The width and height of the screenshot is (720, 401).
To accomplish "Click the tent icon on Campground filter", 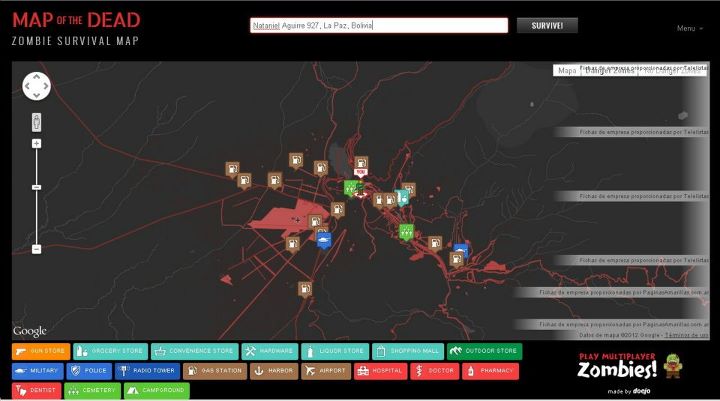I will coord(132,390).
